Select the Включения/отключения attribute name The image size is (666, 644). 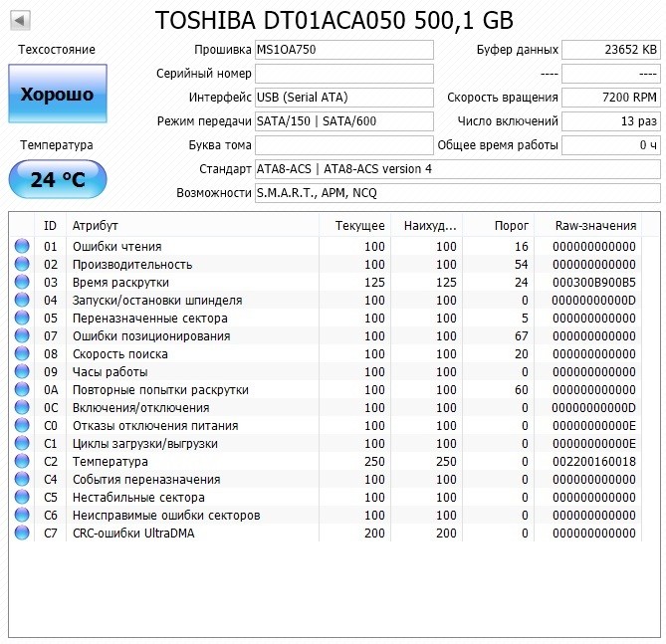(x=140, y=408)
